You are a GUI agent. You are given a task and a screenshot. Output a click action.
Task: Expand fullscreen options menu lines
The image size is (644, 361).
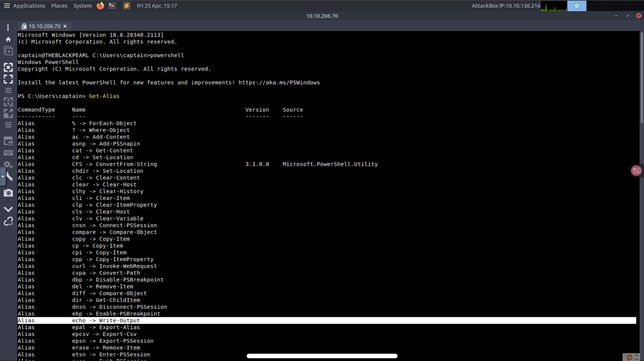click(x=8, y=90)
